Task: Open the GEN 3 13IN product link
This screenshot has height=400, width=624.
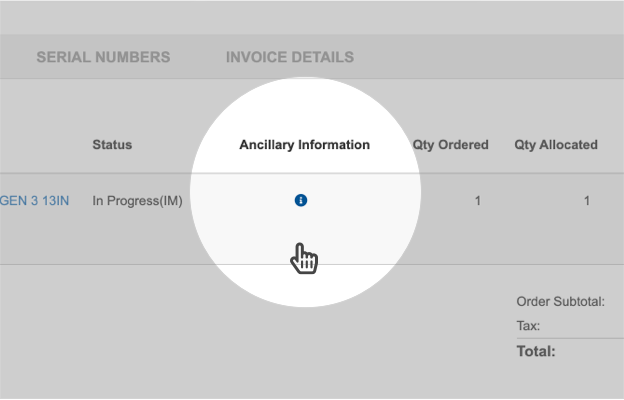Action: pyautogui.click(x=33, y=201)
